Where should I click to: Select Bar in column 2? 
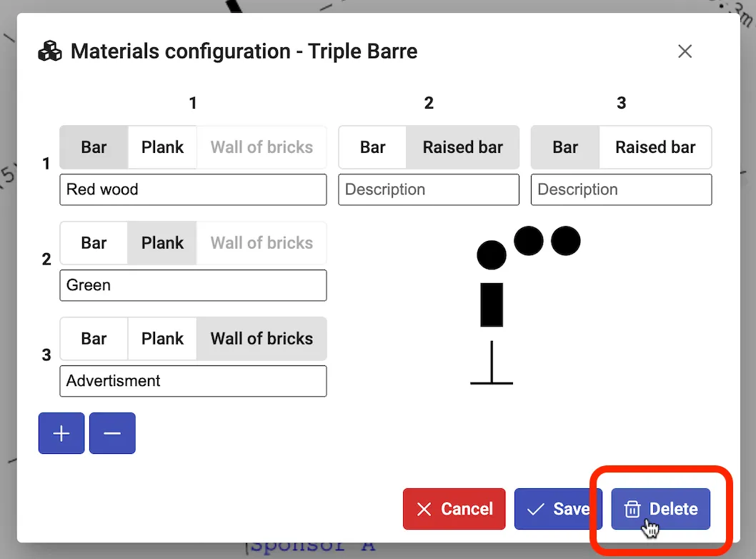(x=372, y=147)
